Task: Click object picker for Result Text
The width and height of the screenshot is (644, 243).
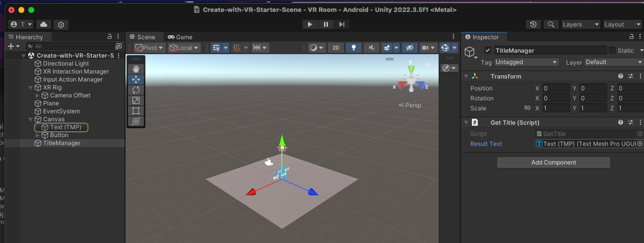Action: (x=640, y=144)
